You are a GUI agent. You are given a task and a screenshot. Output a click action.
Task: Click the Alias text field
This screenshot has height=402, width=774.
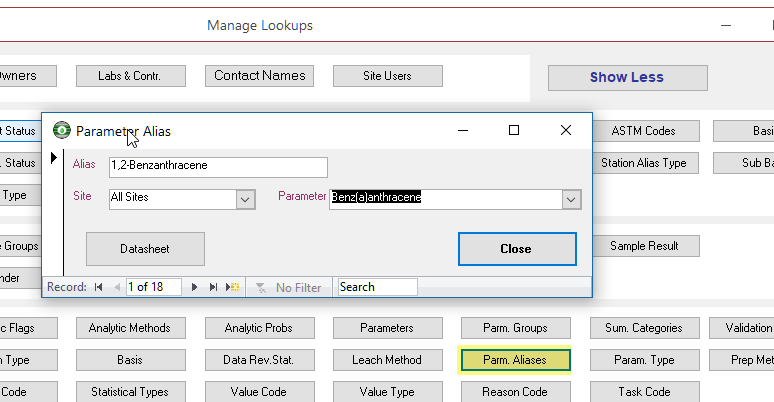coord(218,167)
